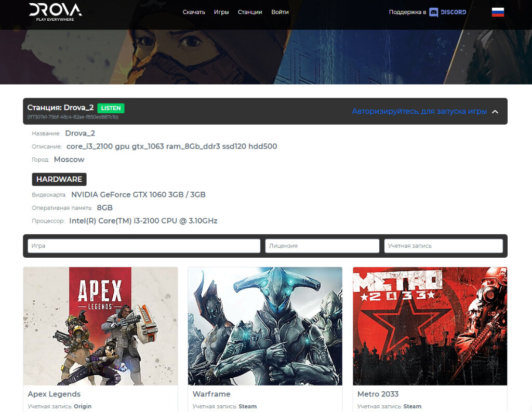Open the Скачать menu item
Screen dimensions: 532x412
(x=194, y=12)
